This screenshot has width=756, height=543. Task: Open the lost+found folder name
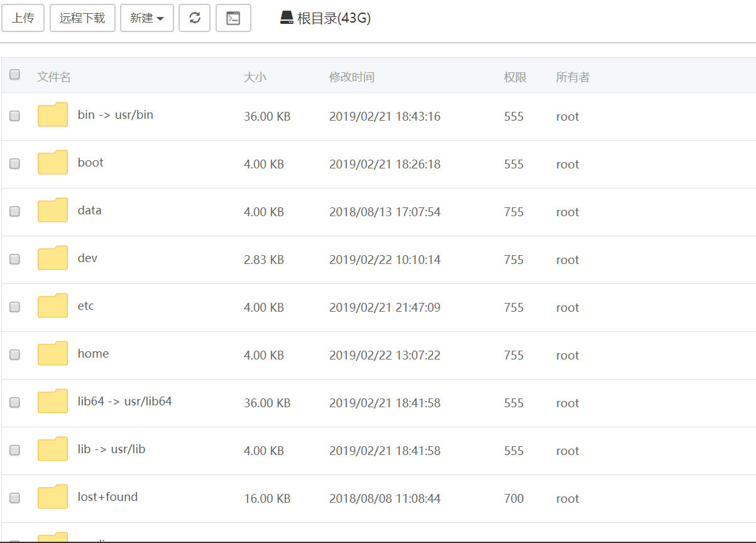tap(107, 496)
